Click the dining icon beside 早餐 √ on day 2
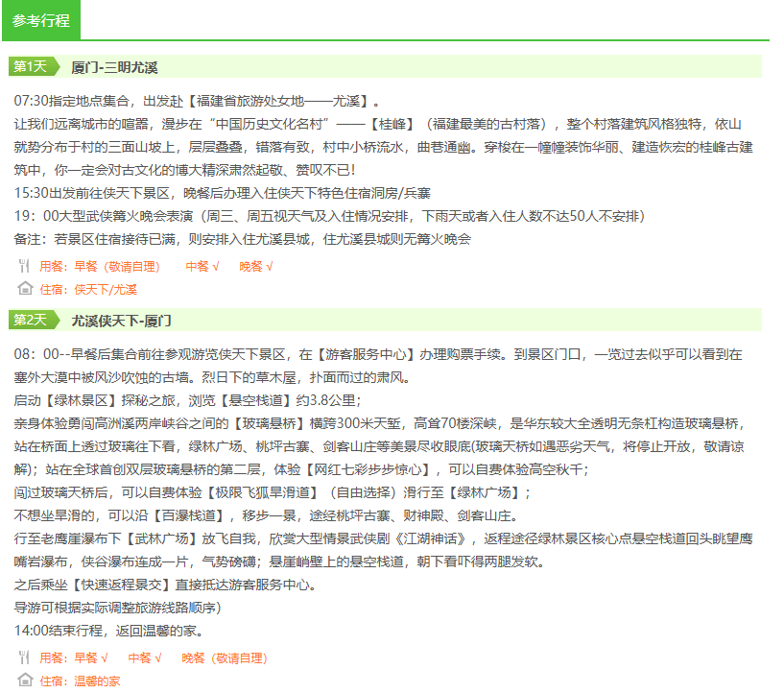Screen dimensions: 784x693 pos(24,657)
